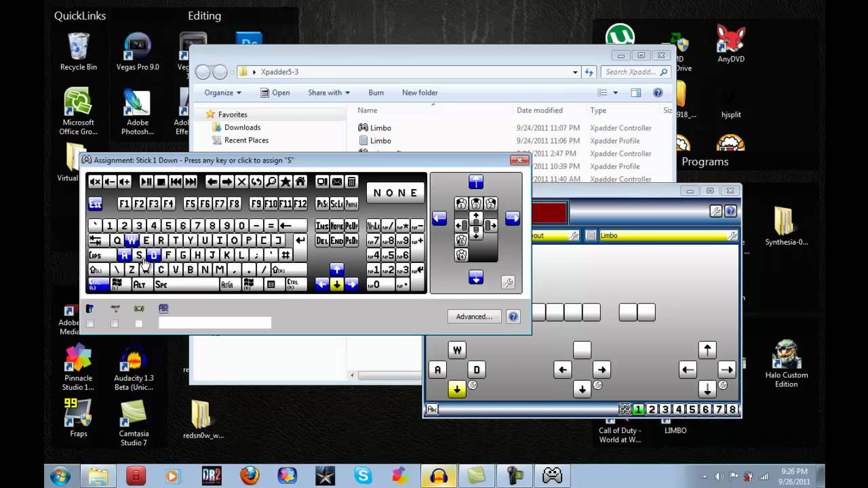Select set 2 in Xpadder window
868x488 pixels.
(652, 409)
